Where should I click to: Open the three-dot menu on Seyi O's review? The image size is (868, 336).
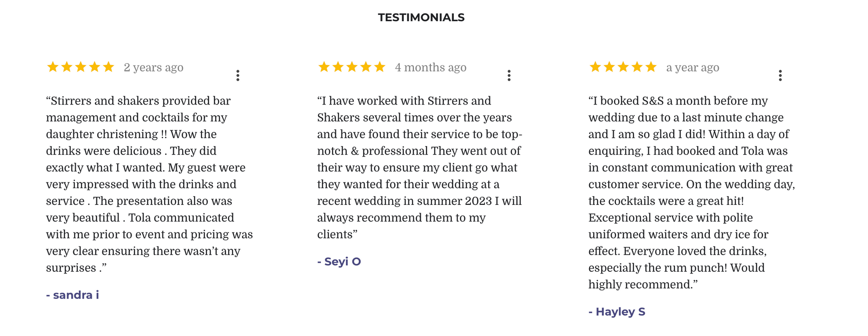click(509, 76)
